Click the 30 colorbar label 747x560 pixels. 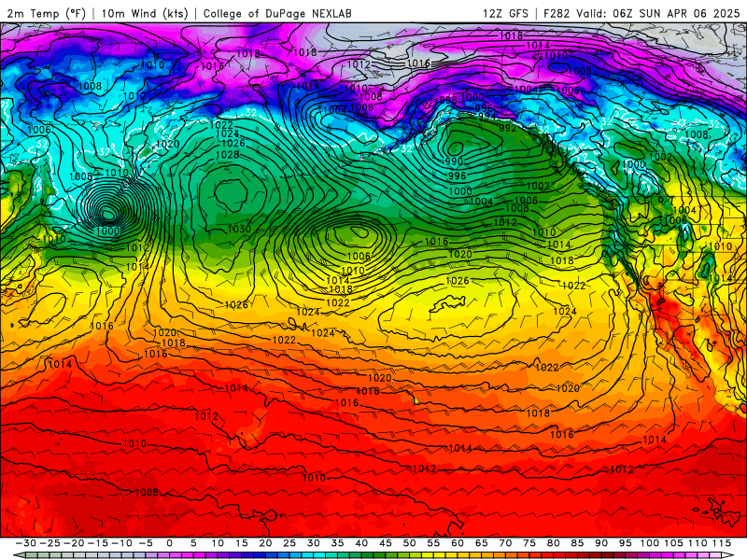click(314, 543)
